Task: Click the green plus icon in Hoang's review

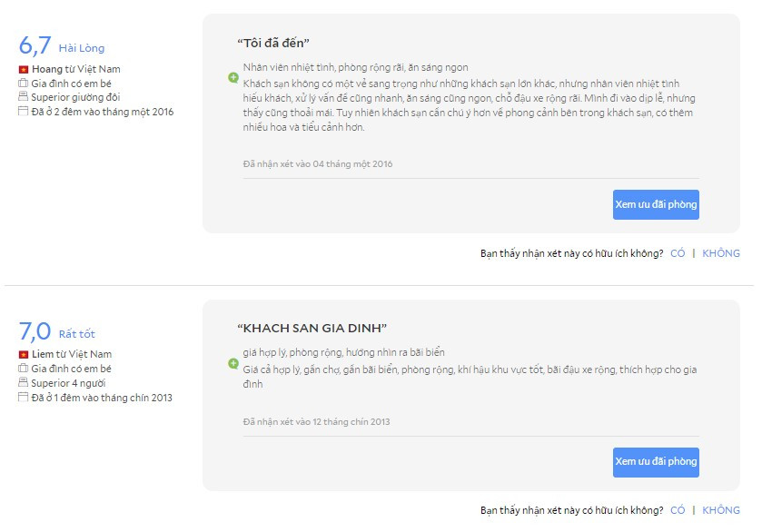Action: (x=233, y=78)
